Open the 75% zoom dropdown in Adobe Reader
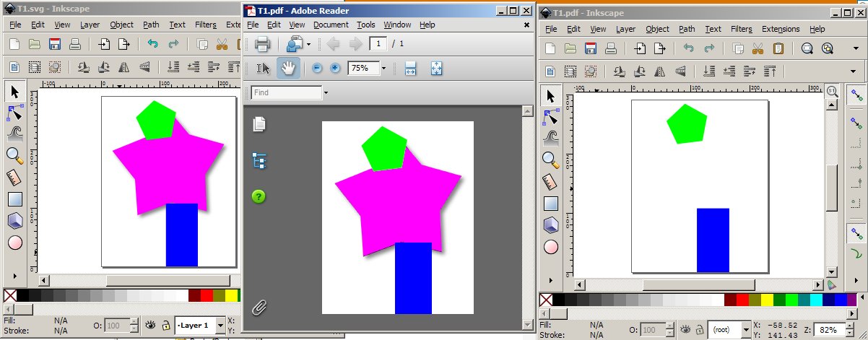 [x=383, y=69]
